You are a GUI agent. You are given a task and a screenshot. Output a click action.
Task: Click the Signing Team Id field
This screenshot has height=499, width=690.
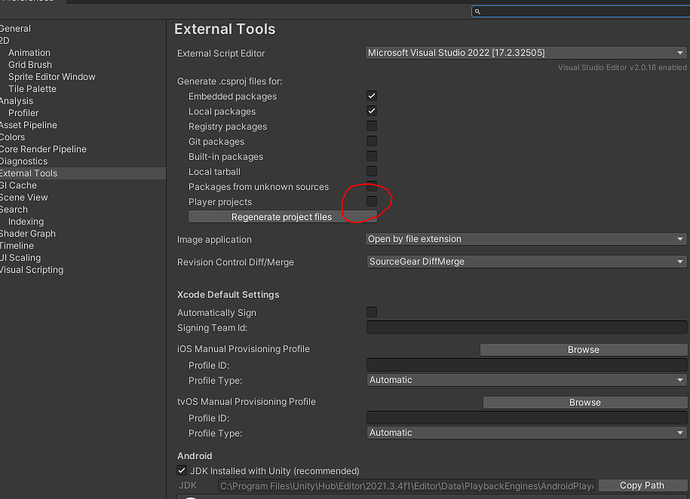click(x=525, y=327)
